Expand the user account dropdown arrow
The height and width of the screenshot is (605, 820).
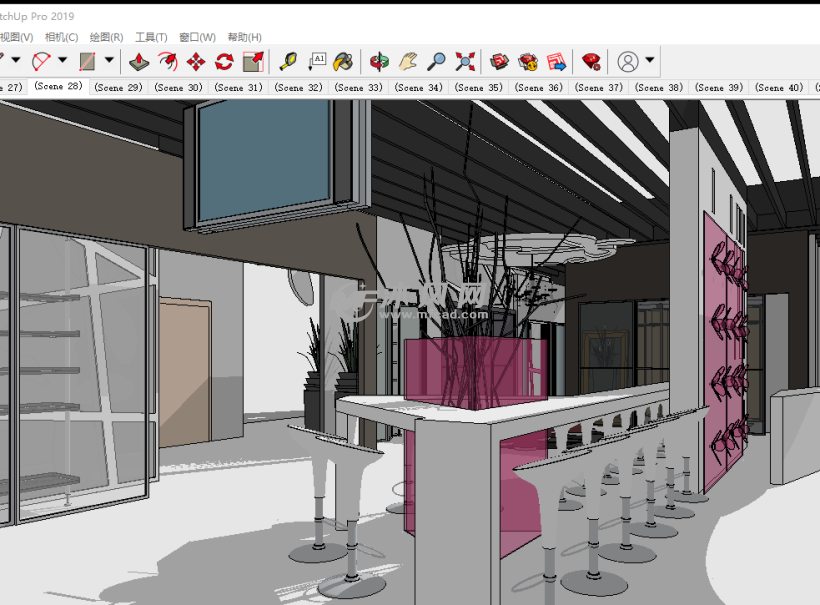pyautogui.click(x=650, y=60)
